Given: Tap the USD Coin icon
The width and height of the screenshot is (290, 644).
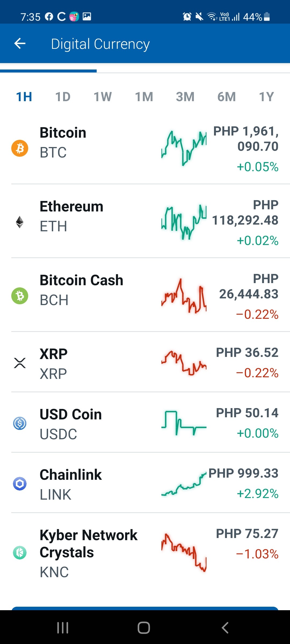Looking at the screenshot, I should coord(20,423).
